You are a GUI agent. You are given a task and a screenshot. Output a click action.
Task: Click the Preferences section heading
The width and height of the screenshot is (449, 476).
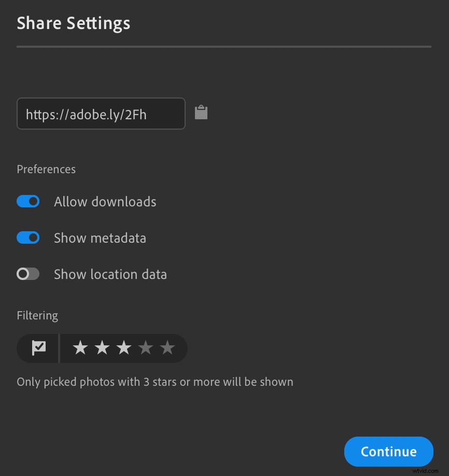coord(46,169)
